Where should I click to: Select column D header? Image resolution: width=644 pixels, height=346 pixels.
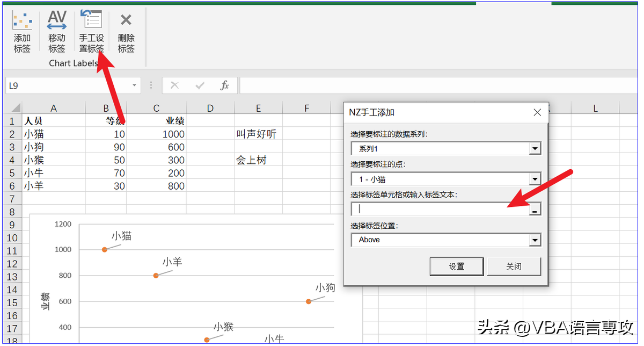coord(210,108)
